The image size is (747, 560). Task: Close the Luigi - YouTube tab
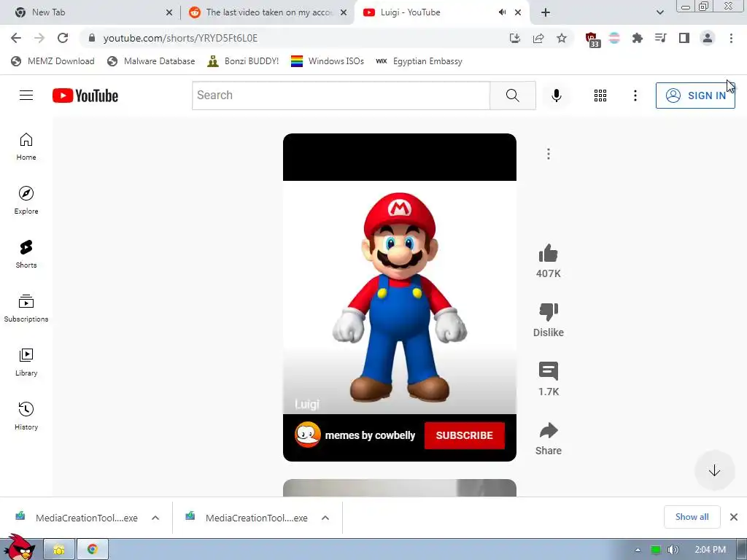518,12
